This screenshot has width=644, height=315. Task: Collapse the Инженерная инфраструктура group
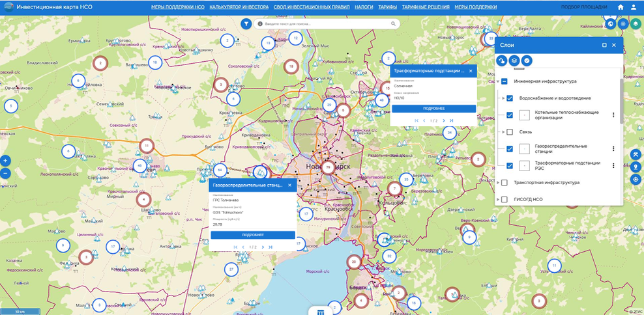pos(498,81)
